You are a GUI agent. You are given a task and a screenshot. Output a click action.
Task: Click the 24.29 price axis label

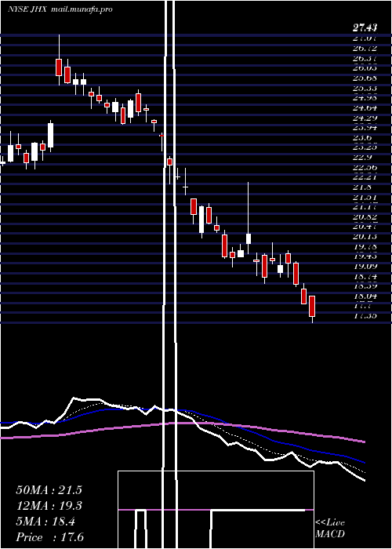tap(365, 118)
